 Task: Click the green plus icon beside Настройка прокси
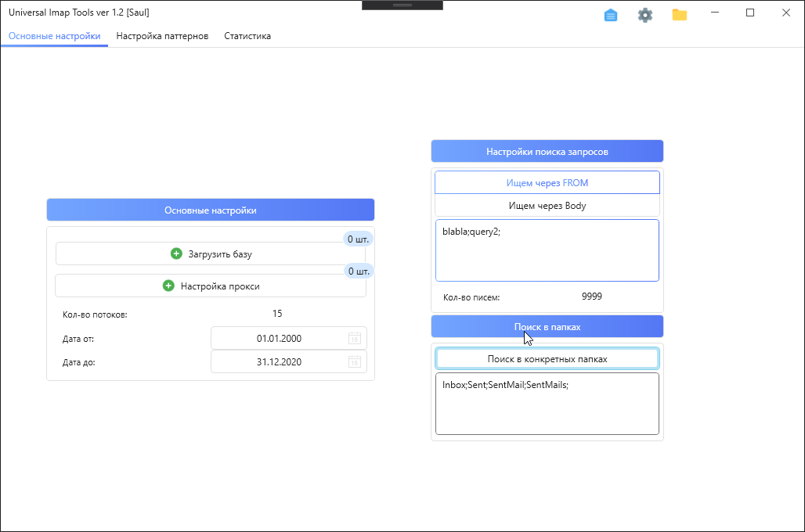168,286
